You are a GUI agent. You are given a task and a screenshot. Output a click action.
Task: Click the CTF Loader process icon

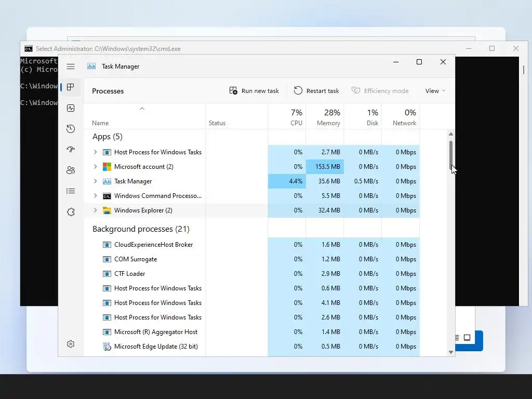[107, 273]
